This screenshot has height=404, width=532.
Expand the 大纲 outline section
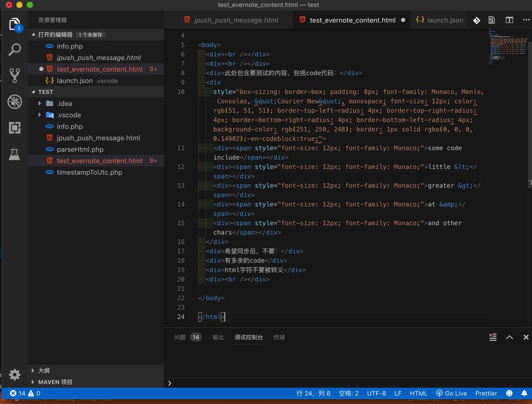click(44, 371)
